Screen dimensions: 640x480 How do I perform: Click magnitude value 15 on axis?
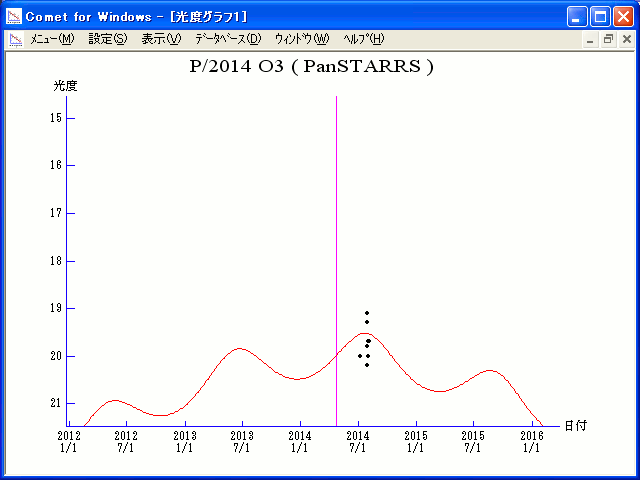coord(56,118)
